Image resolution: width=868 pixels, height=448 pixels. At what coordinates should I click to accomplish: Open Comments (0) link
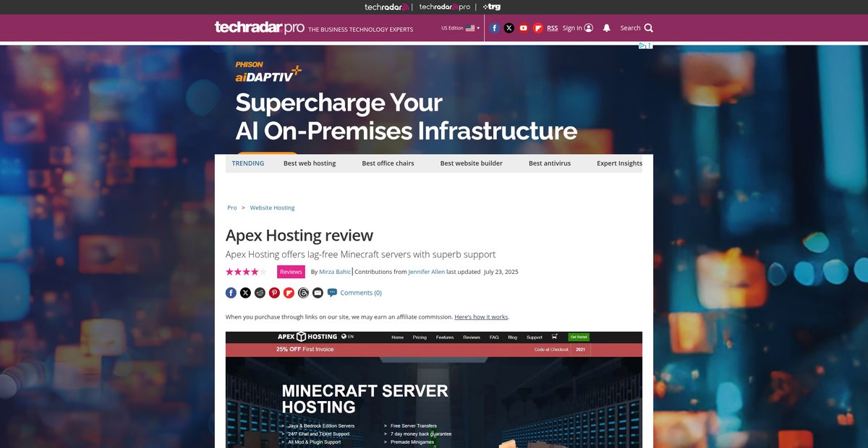[361, 293]
